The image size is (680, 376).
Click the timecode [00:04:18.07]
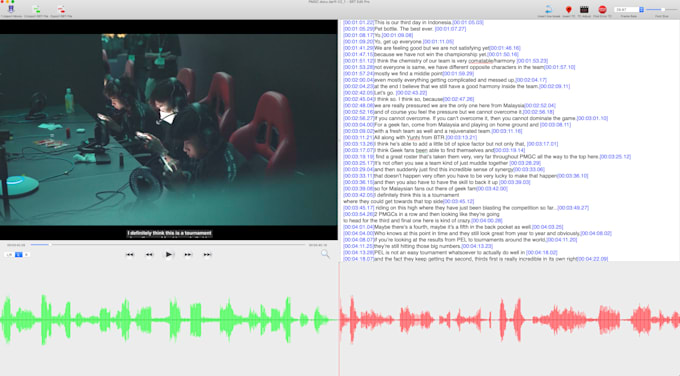click(x=359, y=259)
